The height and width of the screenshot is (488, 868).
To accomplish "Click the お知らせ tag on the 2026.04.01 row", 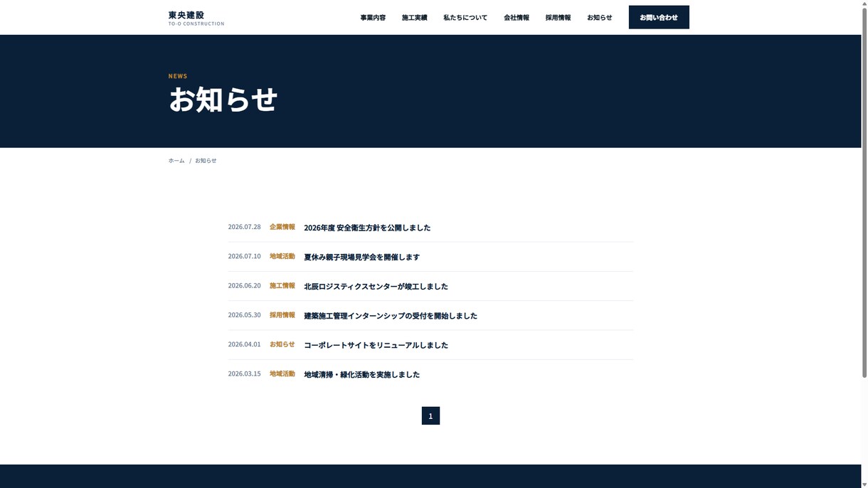I will pyautogui.click(x=282, y=344).
